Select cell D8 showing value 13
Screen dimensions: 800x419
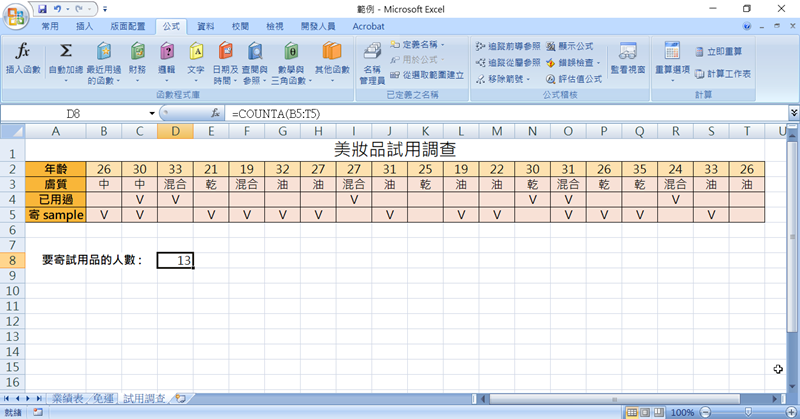pos(175,260)
